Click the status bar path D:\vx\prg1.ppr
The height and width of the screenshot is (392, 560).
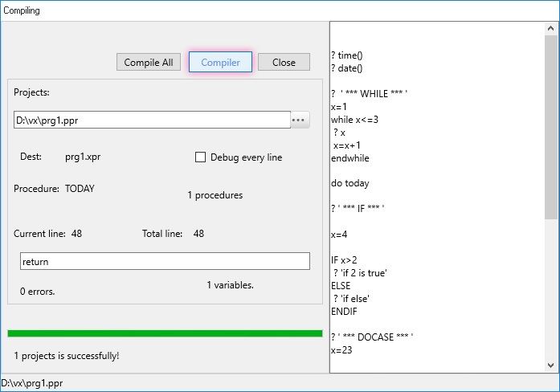coord(32,384)
